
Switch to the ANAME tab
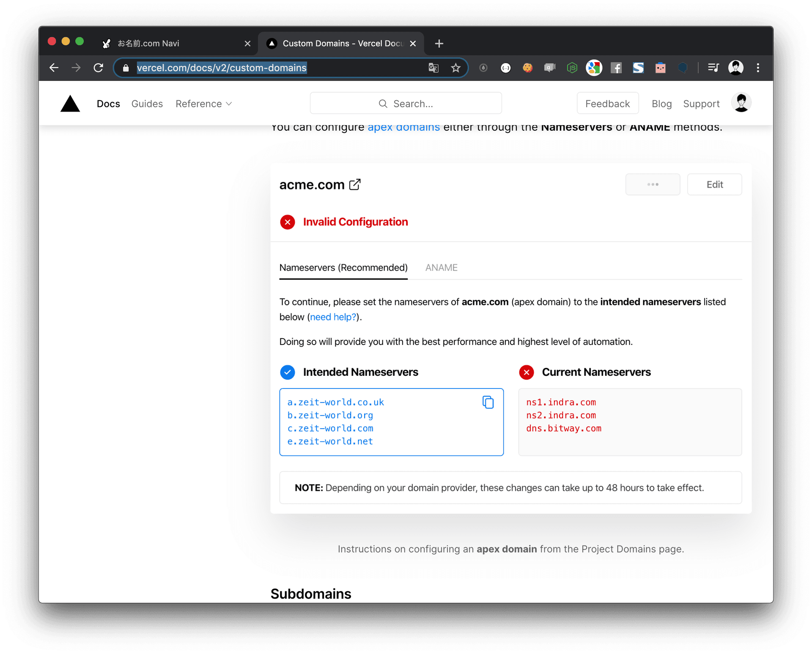click(x=442, y=268)
